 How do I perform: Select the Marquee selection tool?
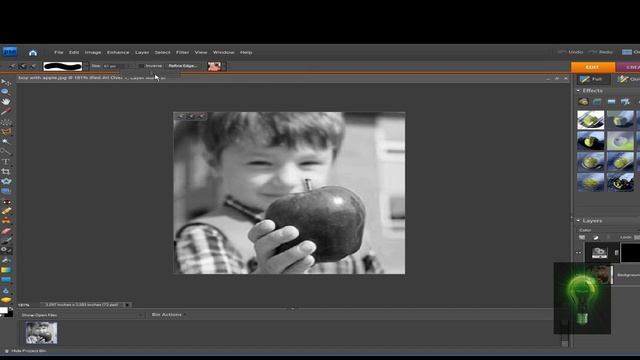point(6,122)
